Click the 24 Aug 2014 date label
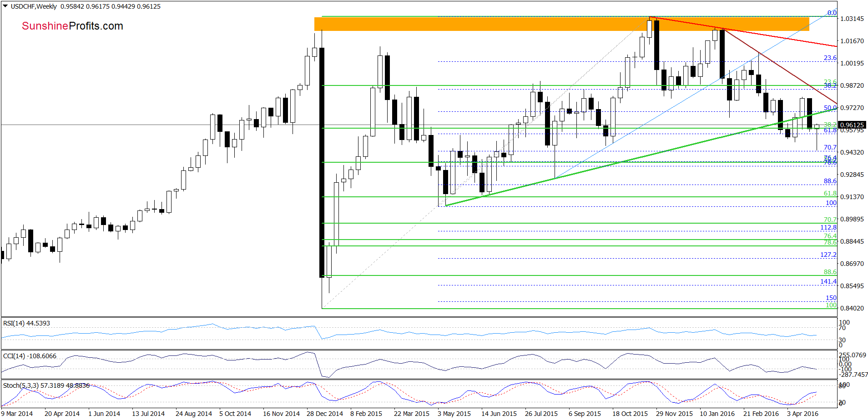The width and height of the screenshot is (868, 420). point(194,414)
